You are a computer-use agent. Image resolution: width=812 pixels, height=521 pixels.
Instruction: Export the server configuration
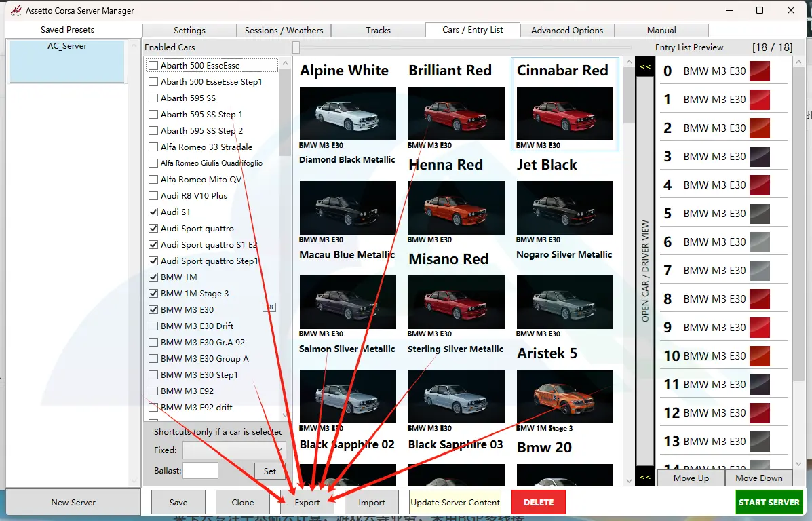pyautogui.click(x=307, y=503)
